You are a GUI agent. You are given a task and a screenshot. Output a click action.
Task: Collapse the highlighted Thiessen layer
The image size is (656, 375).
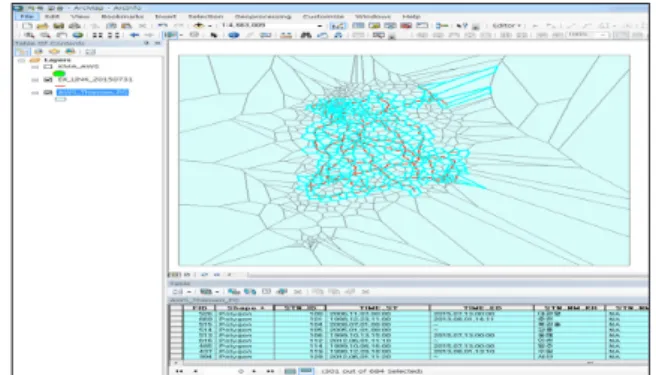pos(35,92)
